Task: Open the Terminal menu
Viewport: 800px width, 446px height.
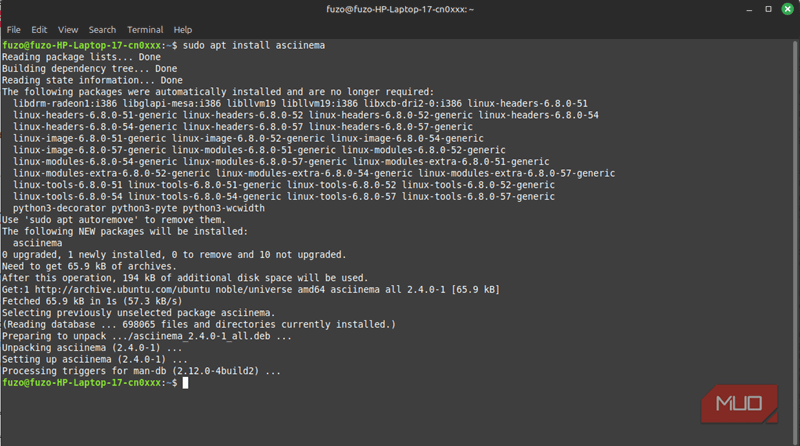Action: [145, 30]
